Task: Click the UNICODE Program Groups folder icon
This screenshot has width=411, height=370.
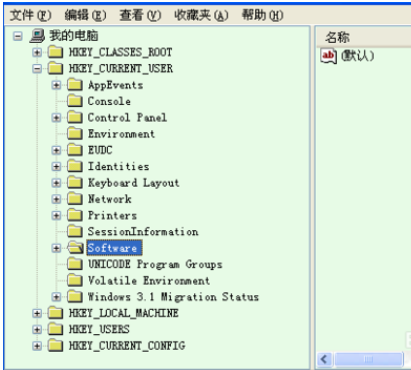Action: click(x=75, y=264)
